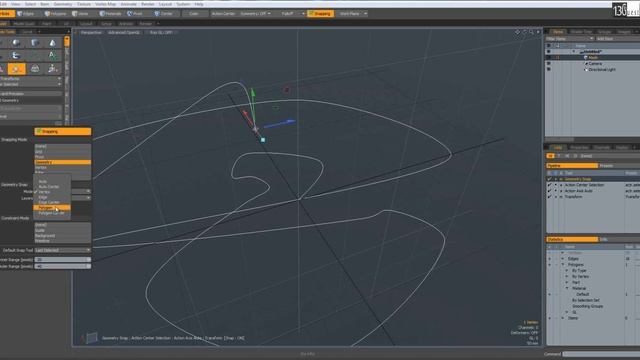Select the Mesh item in item list
Screen dimensions: 640x360
click(x=593, y=58)
